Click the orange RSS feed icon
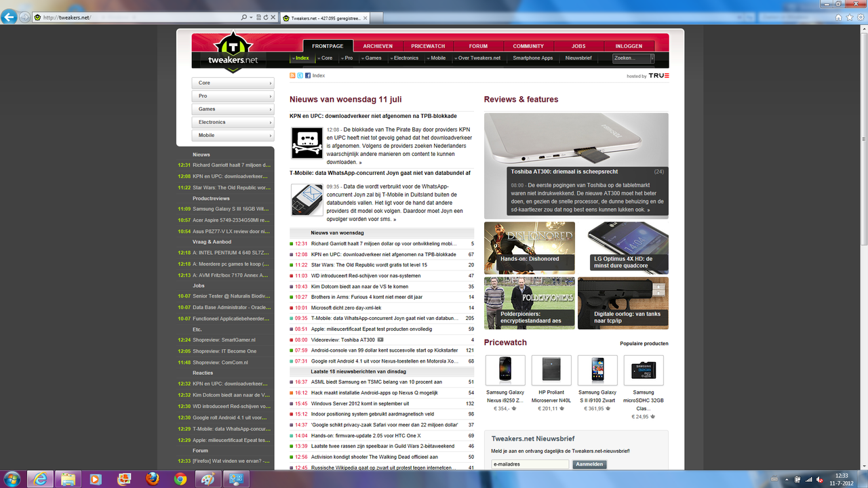Screen dimensions: 868x488 click(292, 76)
